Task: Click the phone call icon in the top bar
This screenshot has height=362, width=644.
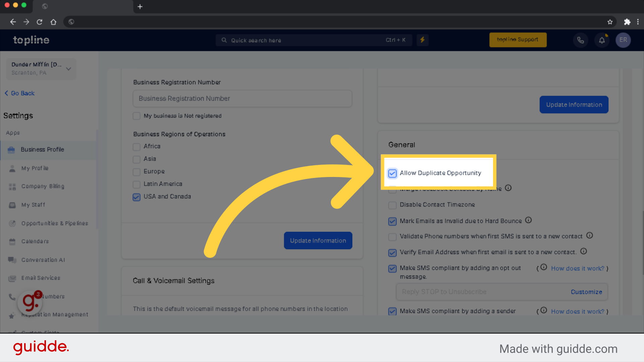Action: point(580,40)
